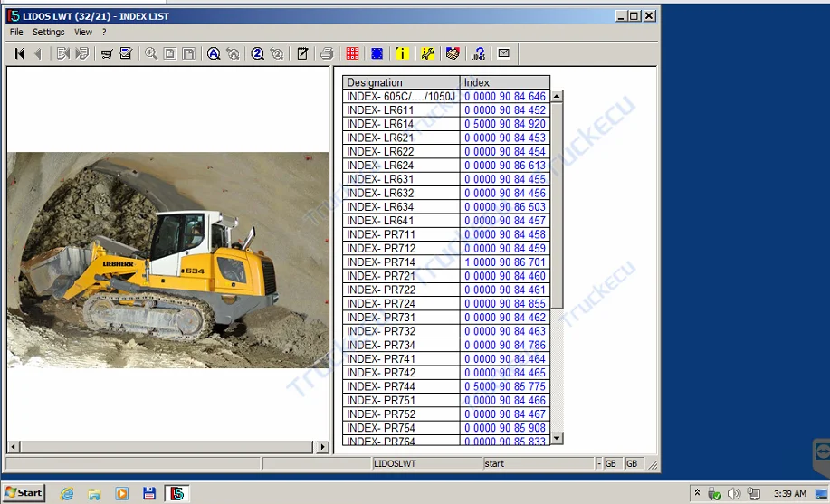
Task: Click the printer icon in toolbar
Action: 327,53
